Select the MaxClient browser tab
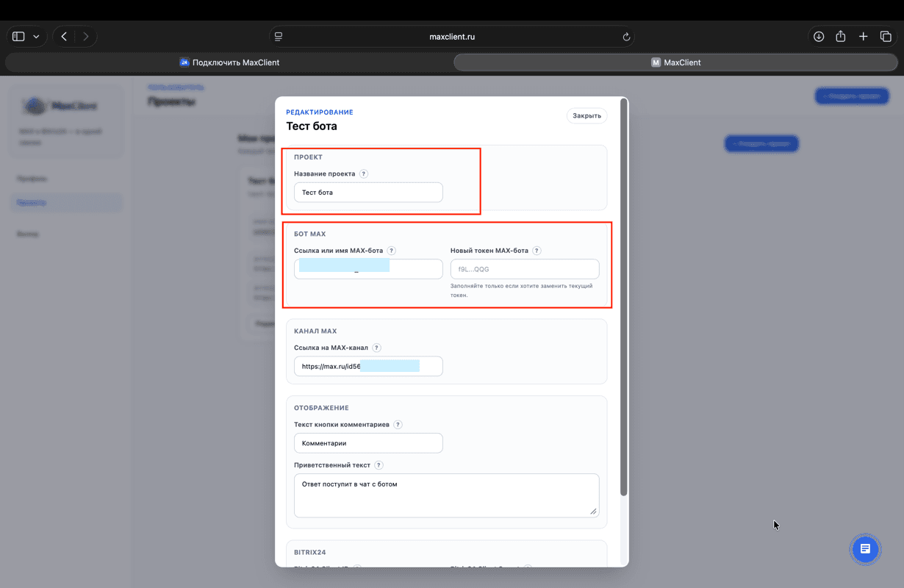This screenshot has width=904, height=588. pyautogui.click(x=676, y=62)
